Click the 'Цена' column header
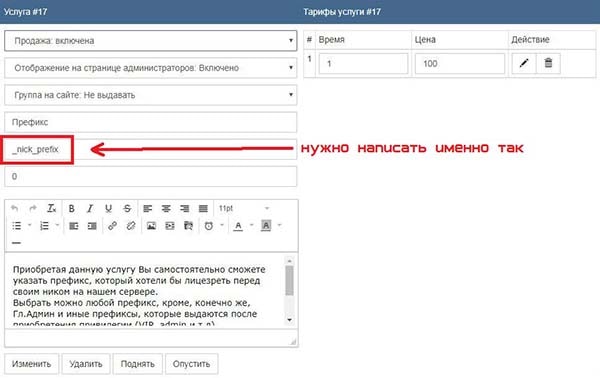The width and height of the screenshot is (600, 378). (425, 39)
